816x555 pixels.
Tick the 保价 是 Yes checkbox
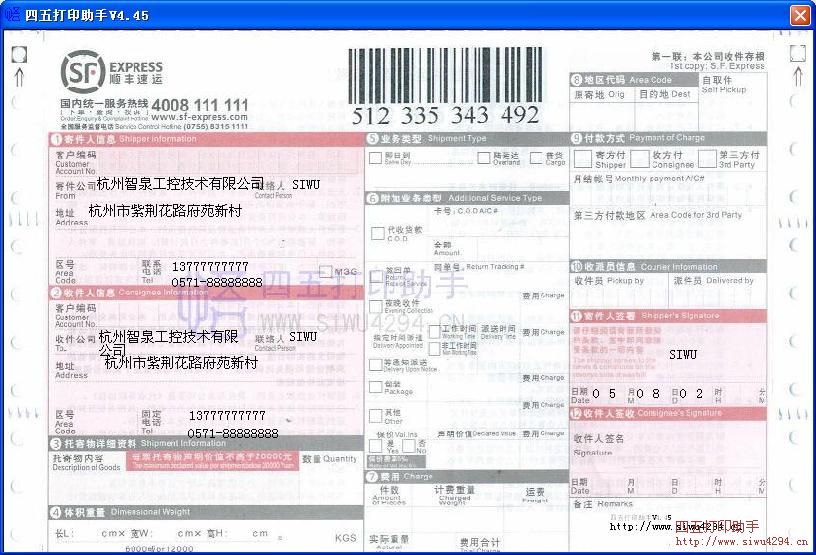click(x=376, y=446)
